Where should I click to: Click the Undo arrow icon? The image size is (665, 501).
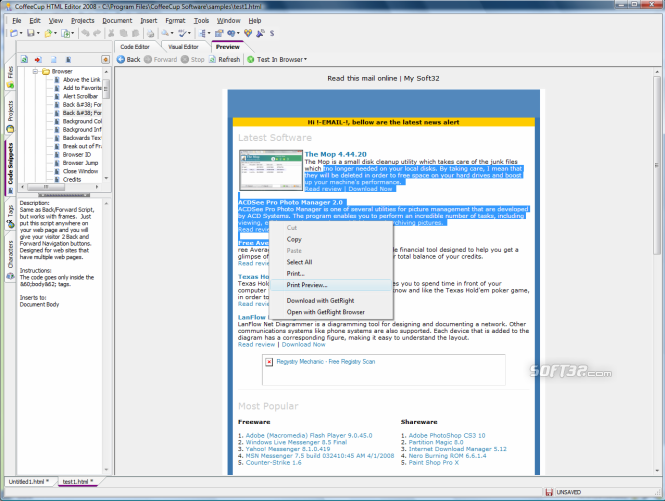click(85, 33)
